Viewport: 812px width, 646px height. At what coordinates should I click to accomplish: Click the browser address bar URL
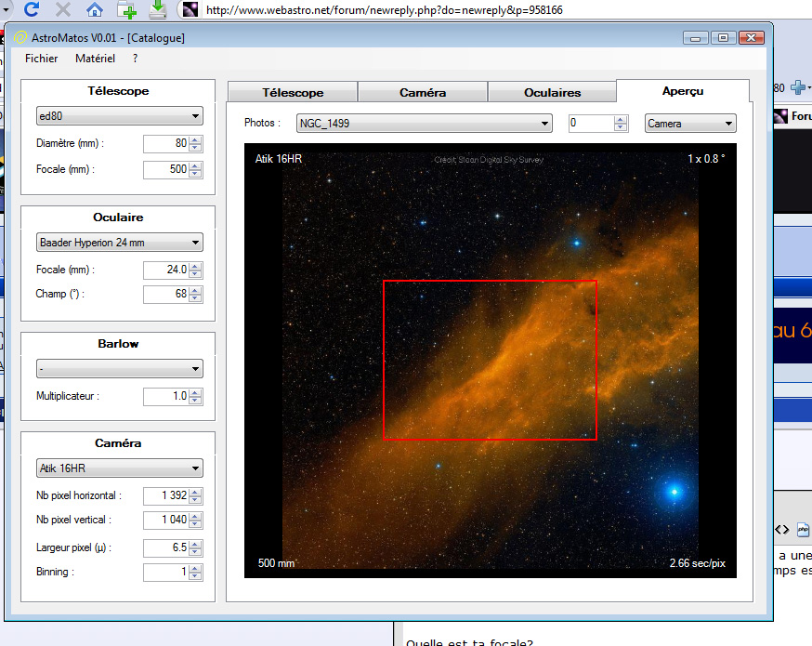pos(385,10)
